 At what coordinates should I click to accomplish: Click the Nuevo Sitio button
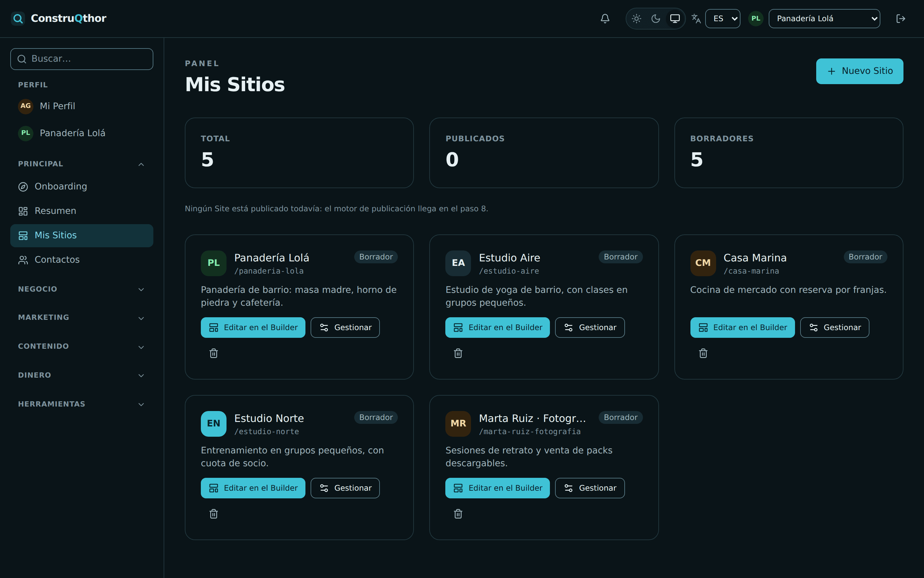(860, 71)
